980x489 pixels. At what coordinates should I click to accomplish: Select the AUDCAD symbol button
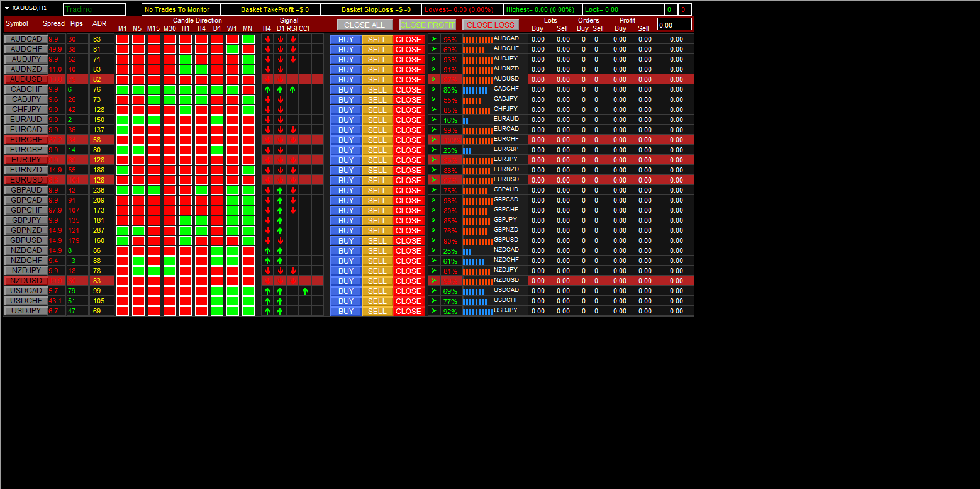(26, 39)
